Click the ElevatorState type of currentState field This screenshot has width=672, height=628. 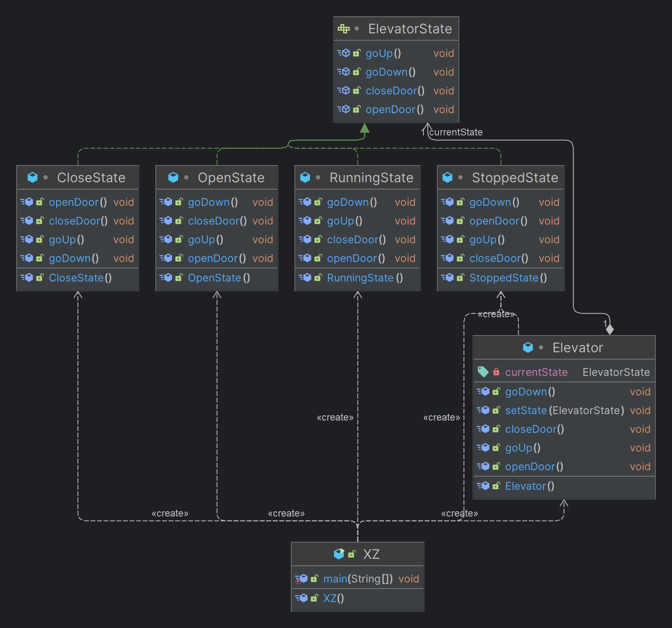click(x=616, y=372)
